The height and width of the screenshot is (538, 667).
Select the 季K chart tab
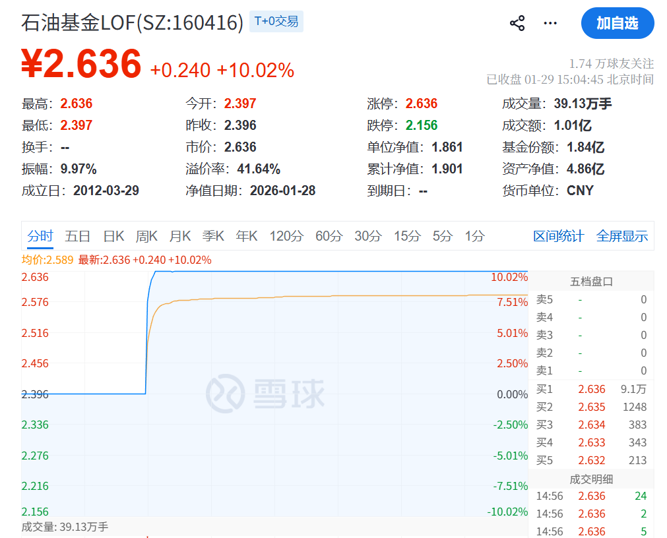click(213, 236)
